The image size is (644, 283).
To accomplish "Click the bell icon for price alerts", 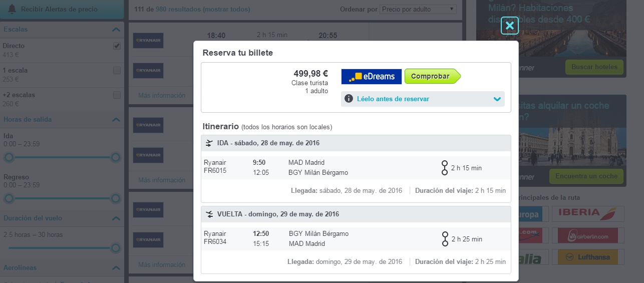I will pos(12,9).
